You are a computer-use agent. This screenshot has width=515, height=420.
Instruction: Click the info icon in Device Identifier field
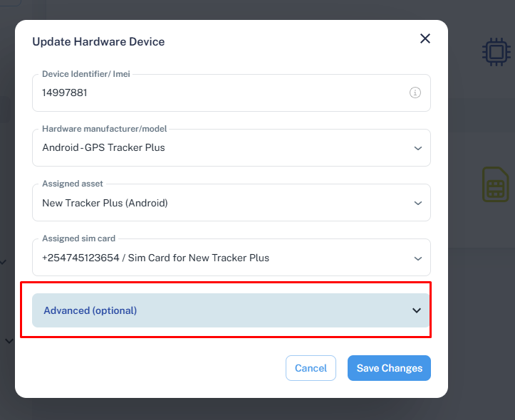415,93
